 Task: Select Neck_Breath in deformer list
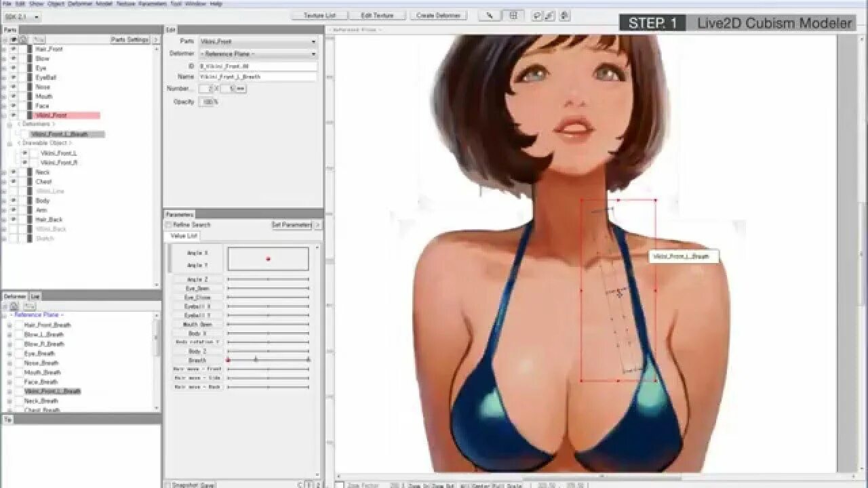click(x=41, y=401)
